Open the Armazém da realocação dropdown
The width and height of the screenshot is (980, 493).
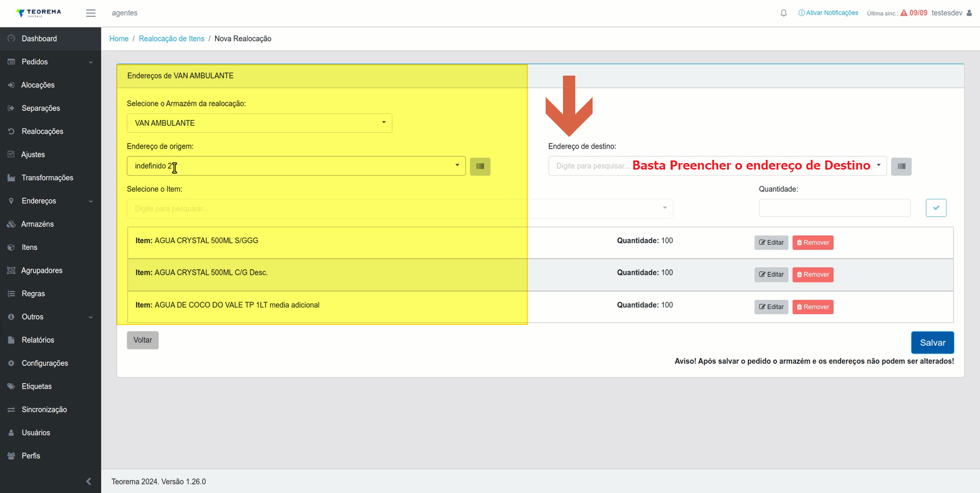pos(259,123)
